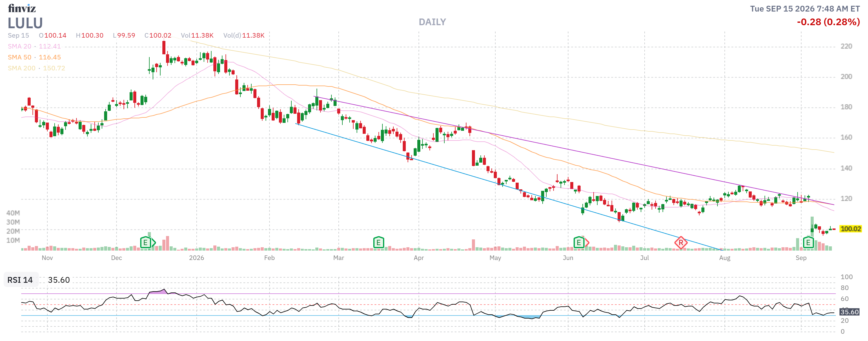Click the Aug label on time axis

724,258
